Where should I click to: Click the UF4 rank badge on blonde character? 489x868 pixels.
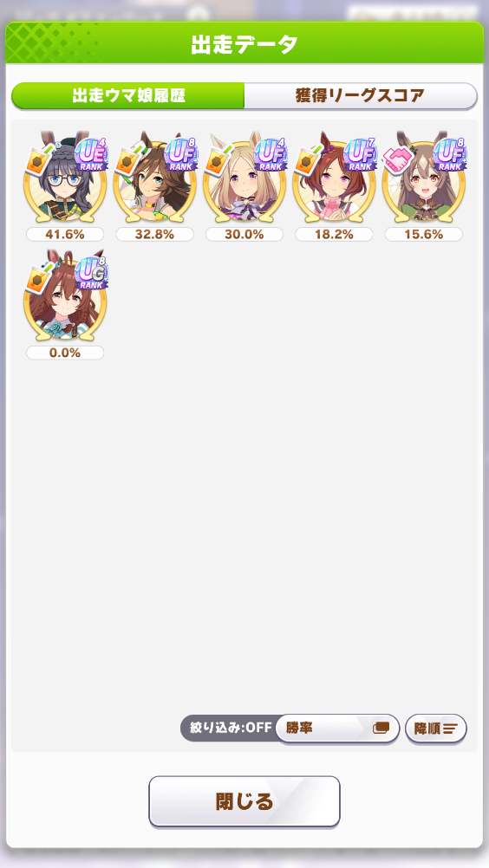click(x=271, y=155)
